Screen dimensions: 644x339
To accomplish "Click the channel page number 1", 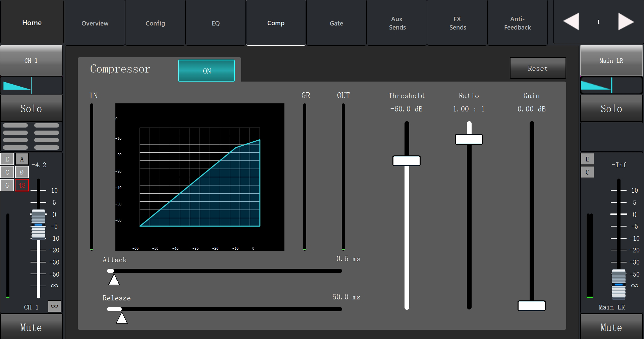I will coord(598,22).
